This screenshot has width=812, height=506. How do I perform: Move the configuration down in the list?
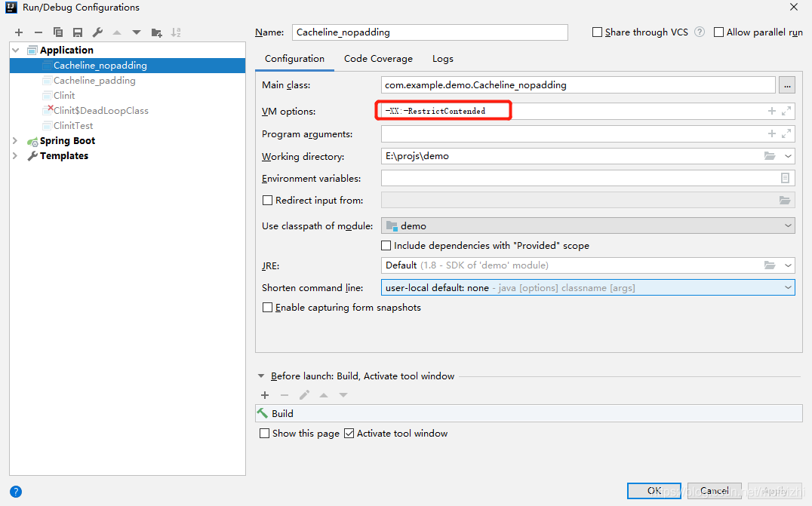point(136,32)
